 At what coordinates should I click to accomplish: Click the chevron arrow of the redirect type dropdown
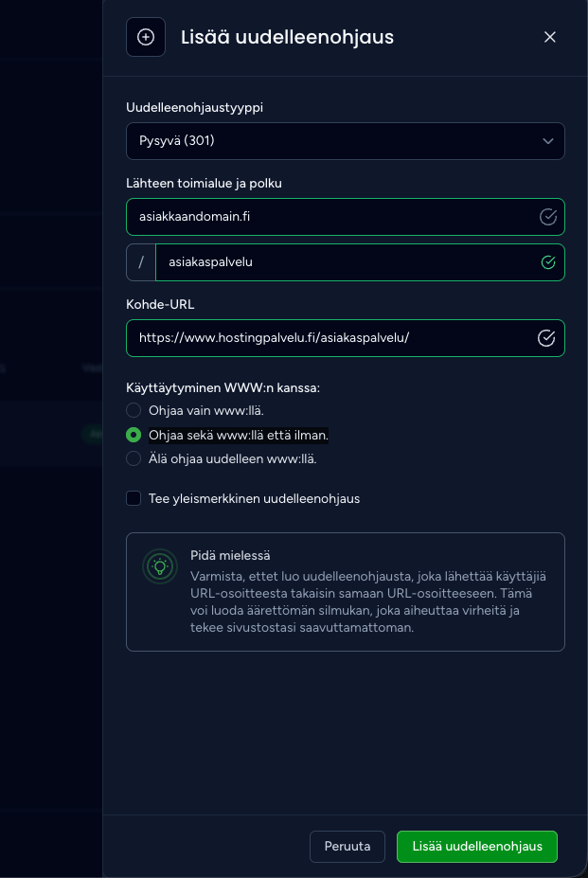pyautogui.click(x=547, y=141)
